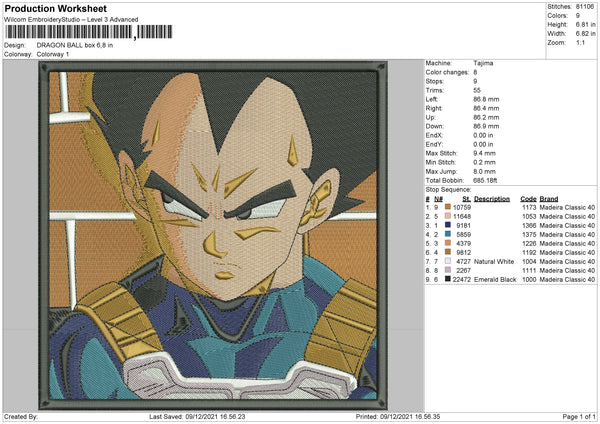The height and width of the screenshot is (424, 600).
Task: Click 'Madeira Classic 40' in the 1173 row
Action: [x=567, y=207]
